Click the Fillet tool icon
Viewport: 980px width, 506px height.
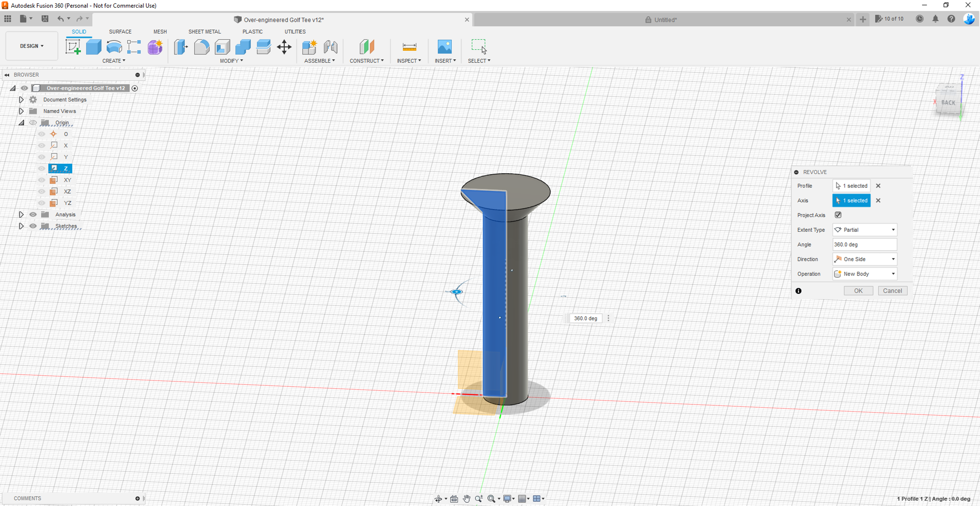coord(202,47)
